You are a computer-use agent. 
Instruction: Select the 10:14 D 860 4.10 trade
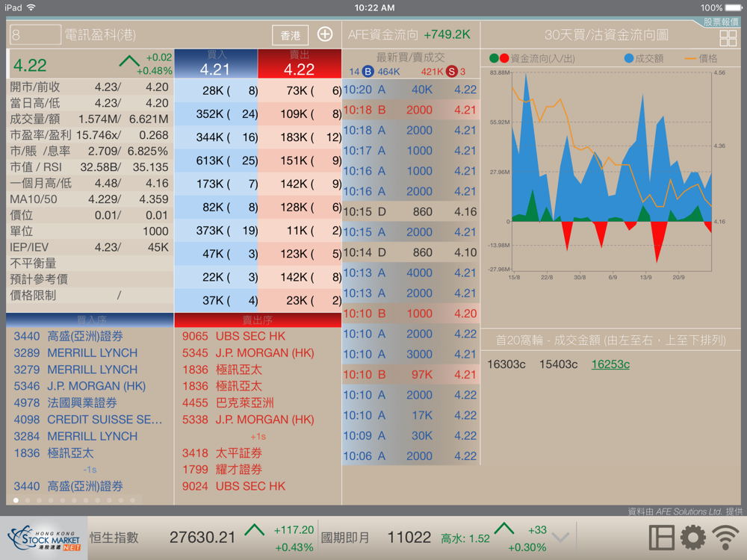[x=411, y=252]
